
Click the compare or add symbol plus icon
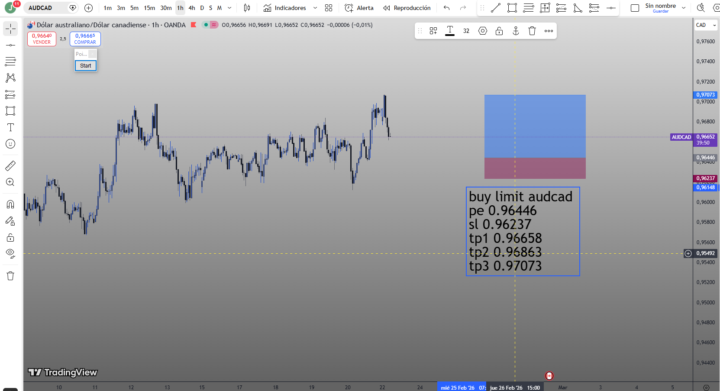point(89,8)
